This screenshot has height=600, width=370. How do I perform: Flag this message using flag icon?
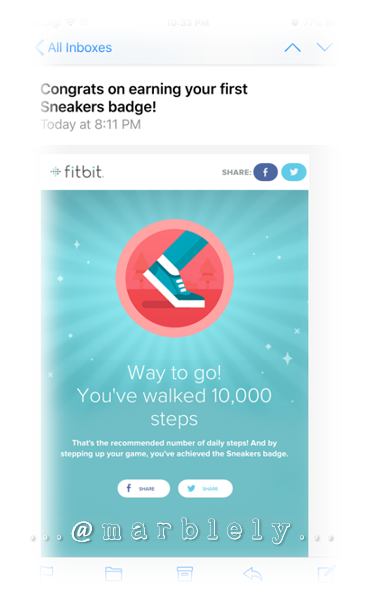pos(47,572)
